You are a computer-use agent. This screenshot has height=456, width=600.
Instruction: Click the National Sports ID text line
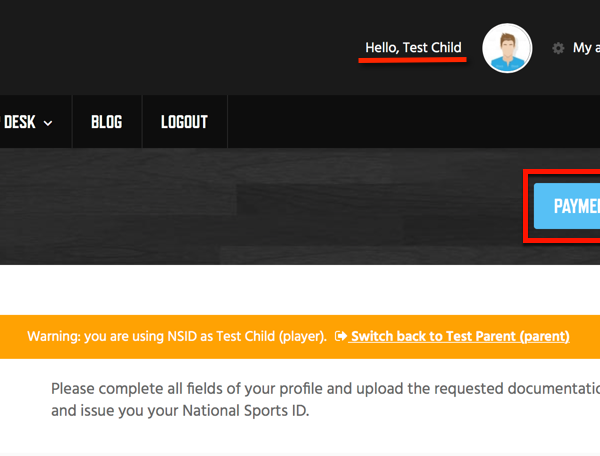tap(180, 411)
